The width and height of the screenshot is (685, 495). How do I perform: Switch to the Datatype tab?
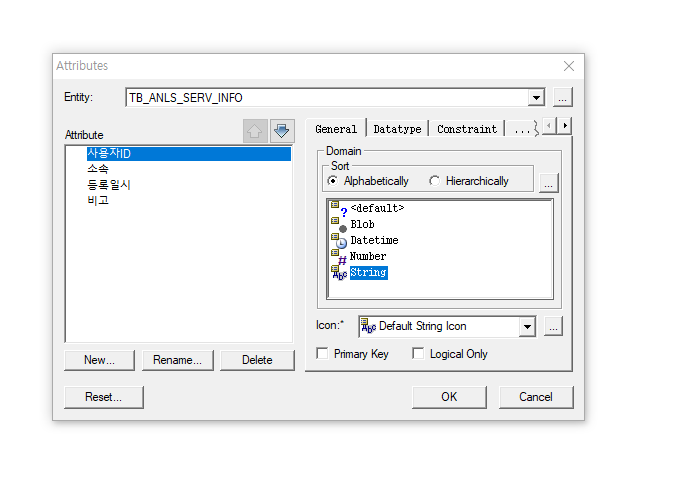[397, 129]
